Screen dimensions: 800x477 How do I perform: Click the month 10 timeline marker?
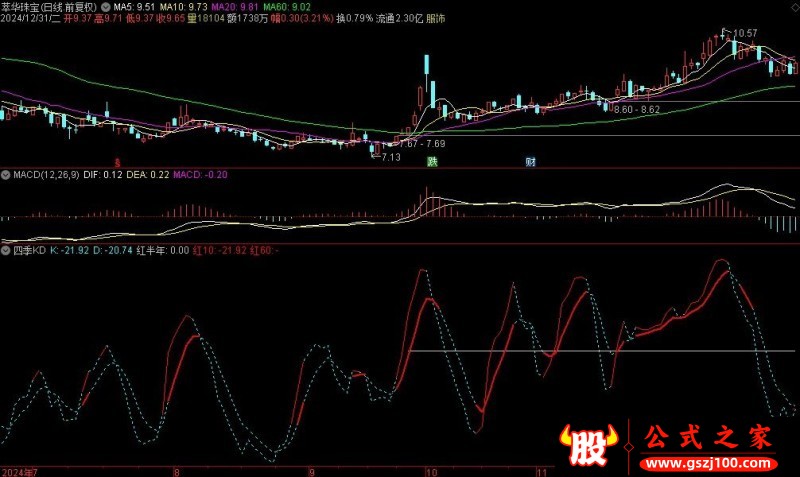pos(432,472)
